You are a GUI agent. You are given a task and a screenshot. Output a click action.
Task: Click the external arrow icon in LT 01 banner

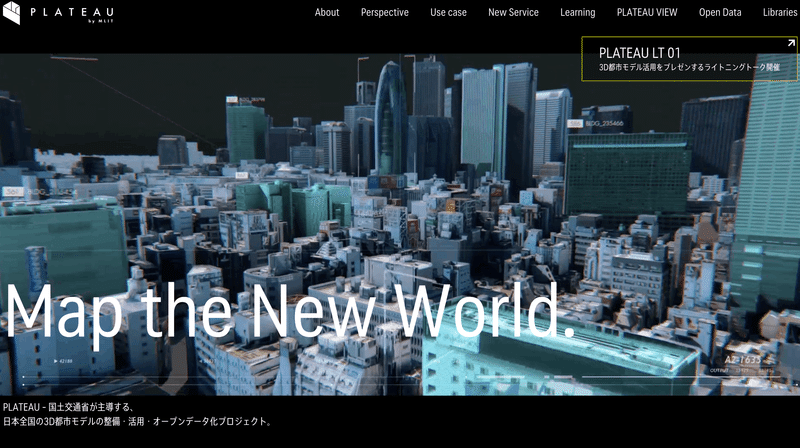(x=791, y=43)
